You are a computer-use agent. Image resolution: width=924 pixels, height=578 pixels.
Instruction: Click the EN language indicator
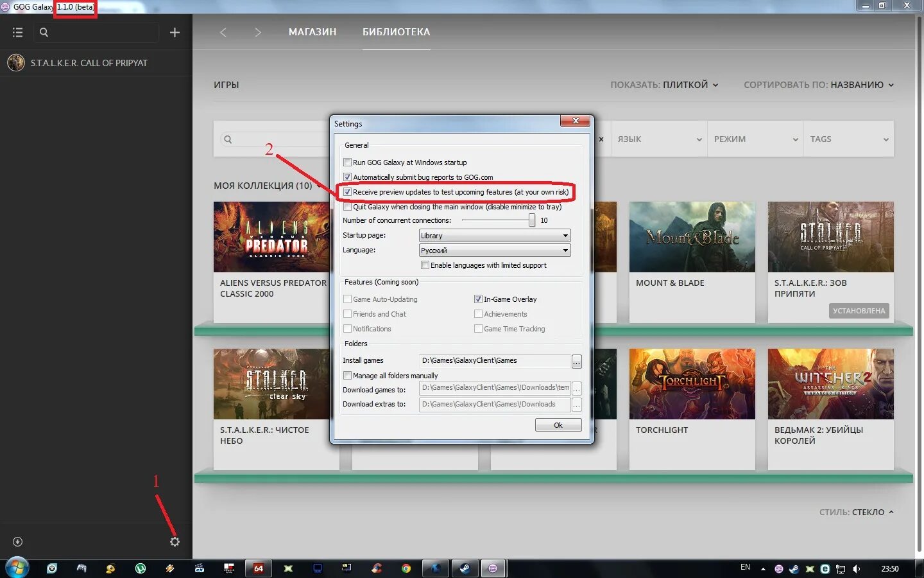746,568
